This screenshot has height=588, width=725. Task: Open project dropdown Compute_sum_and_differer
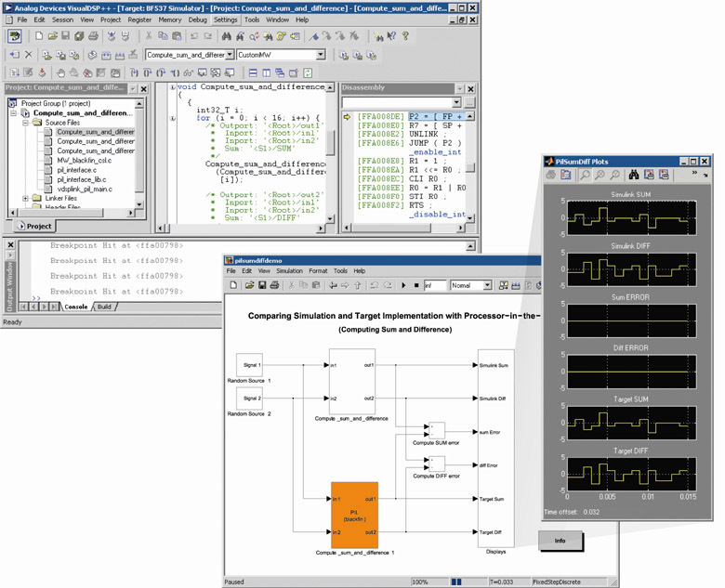(230, 55)
